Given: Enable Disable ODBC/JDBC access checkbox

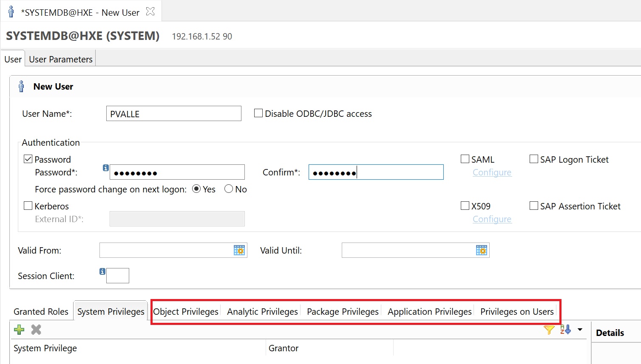Looking at the screenshot, I should [x=258, y=113].
